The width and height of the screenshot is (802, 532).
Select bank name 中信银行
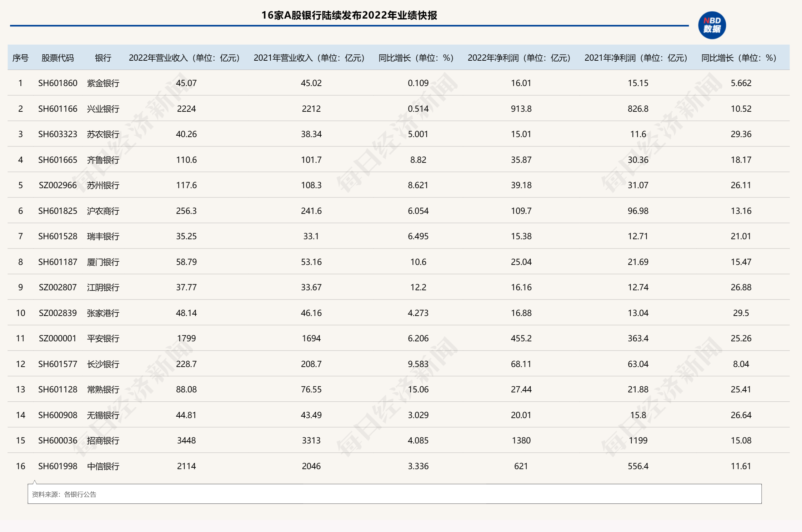[103, 466]
